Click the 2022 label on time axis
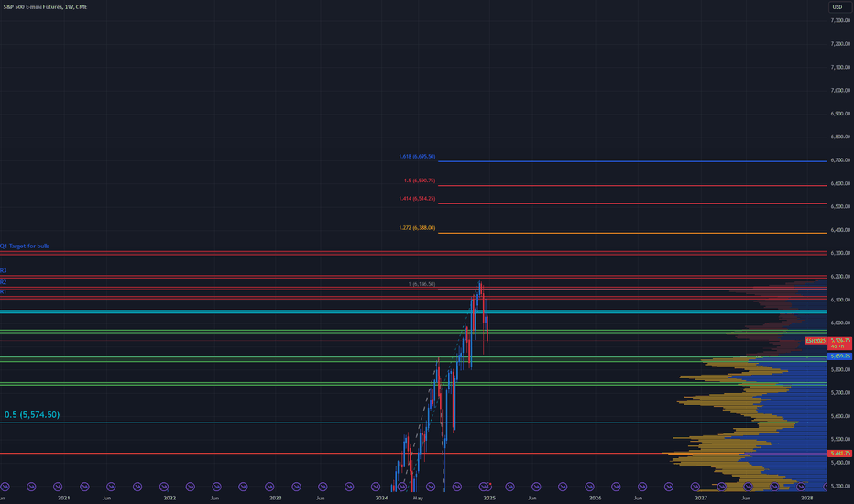The image size is (854, 504). (170, 498)
